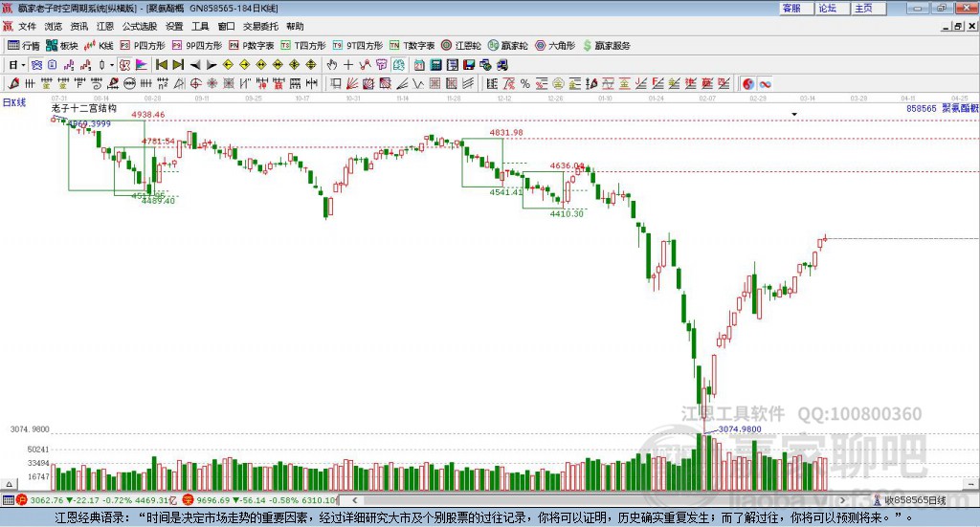This screenshot has width=980, height=527.
Task: Click the 3074.9800 low price label
Action: click(x=740, y=429)
